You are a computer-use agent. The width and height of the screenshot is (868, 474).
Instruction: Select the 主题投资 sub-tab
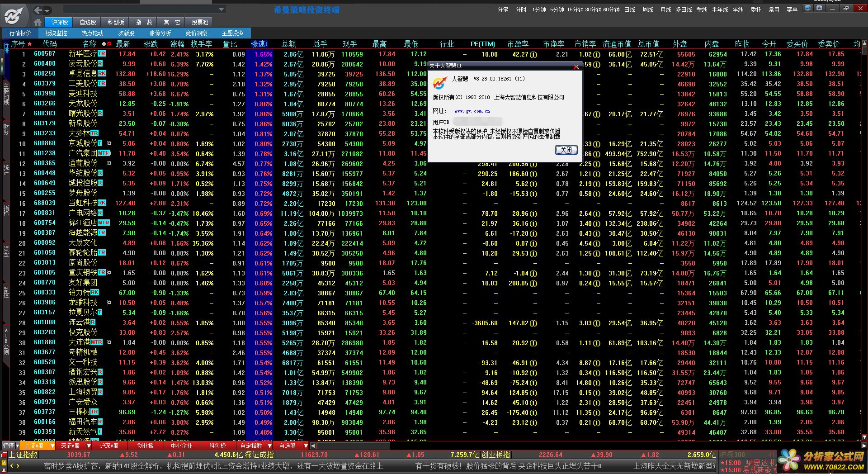[232, 33]
